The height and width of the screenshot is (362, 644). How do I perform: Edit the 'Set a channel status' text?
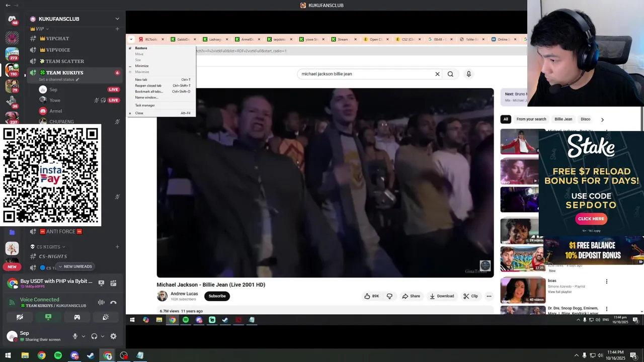59,79
